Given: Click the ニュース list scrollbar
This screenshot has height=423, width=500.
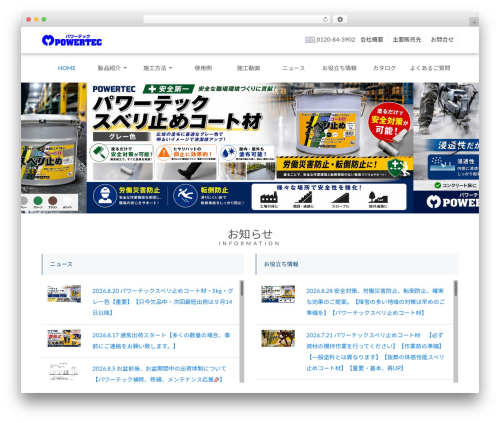Looking at the screenshot, I should (242, 331).
